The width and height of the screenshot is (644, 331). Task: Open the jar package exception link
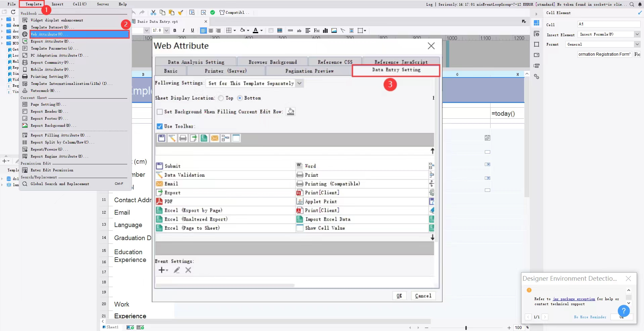click(x=574, y=299)
